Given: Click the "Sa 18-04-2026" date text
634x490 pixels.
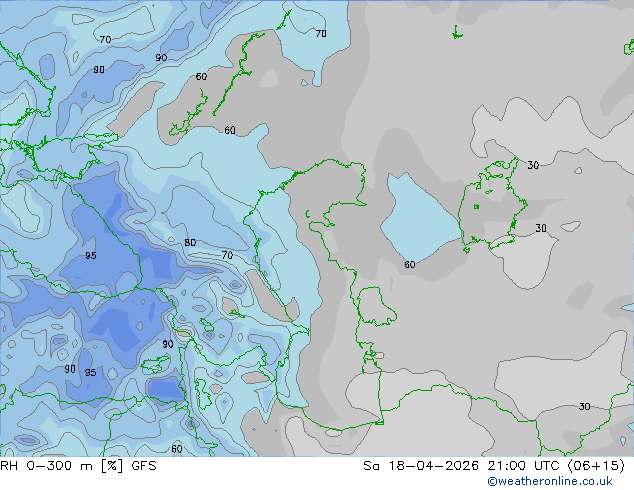Looking at the screenshot, I should click(x=421, y=466).
